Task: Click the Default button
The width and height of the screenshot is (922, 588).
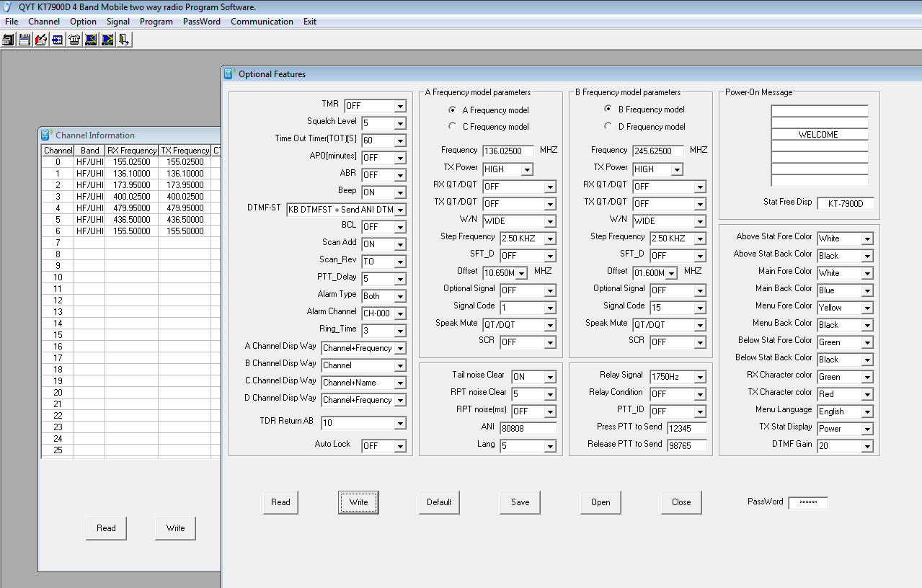Action: [x=439, y=502]
